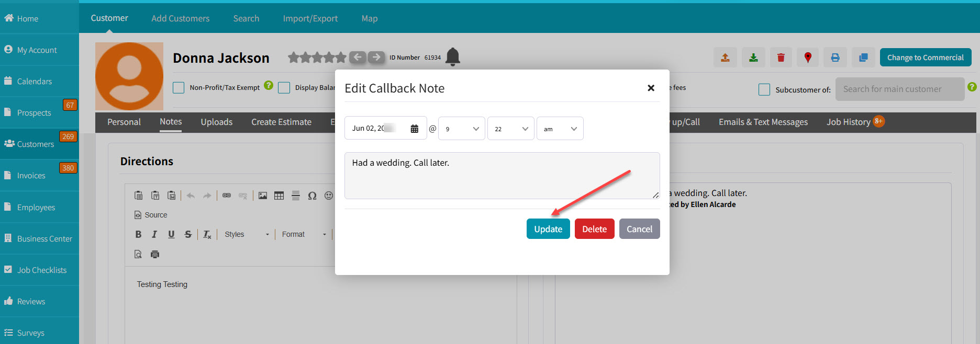Open Job Checklists in sidebar

point(41,270)
